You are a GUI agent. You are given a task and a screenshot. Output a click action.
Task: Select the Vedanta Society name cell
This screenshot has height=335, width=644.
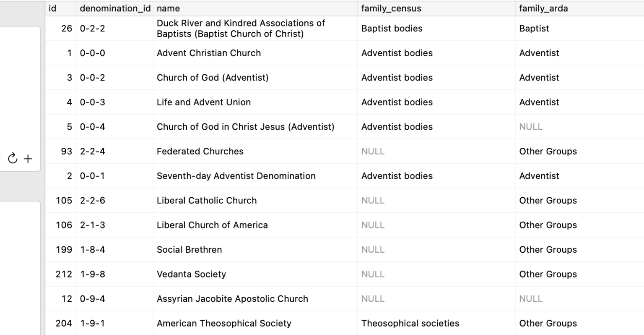point(191,275)
